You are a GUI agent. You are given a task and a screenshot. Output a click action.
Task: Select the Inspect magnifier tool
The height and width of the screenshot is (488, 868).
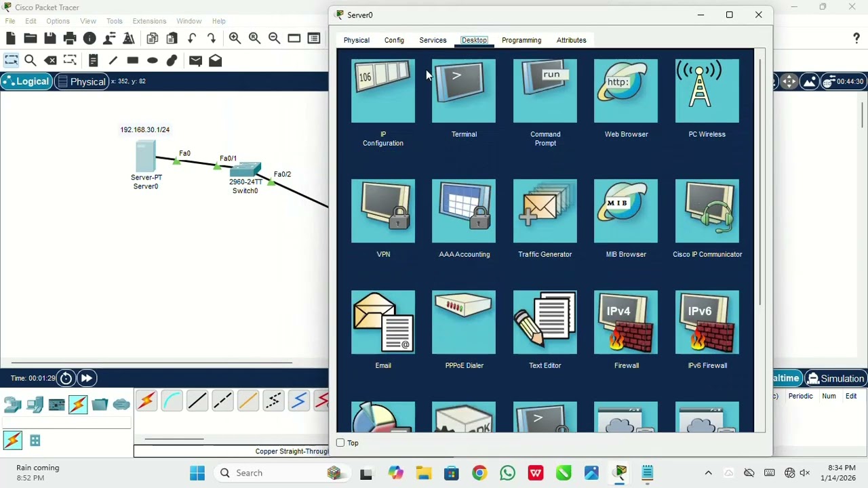pyautogui.click(x=31, y=60)
